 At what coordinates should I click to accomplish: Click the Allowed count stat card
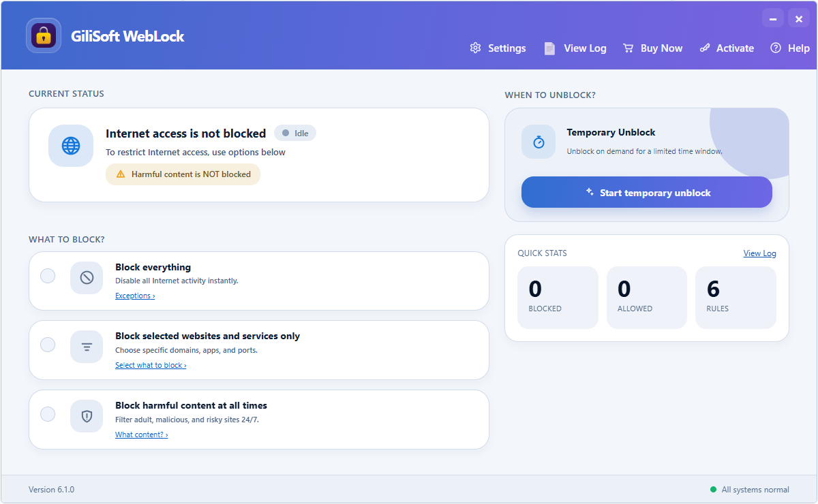pyautogui.click(x=647, y=298)
